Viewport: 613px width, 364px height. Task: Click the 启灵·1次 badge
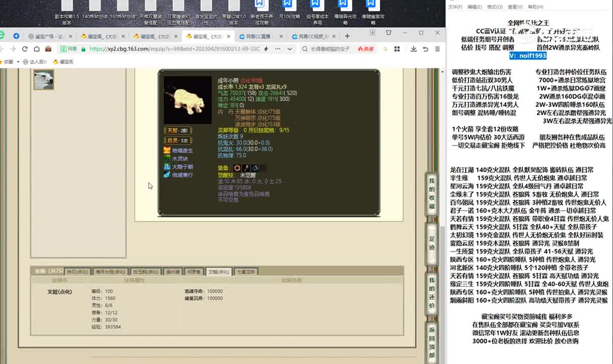tap(178, 141)
